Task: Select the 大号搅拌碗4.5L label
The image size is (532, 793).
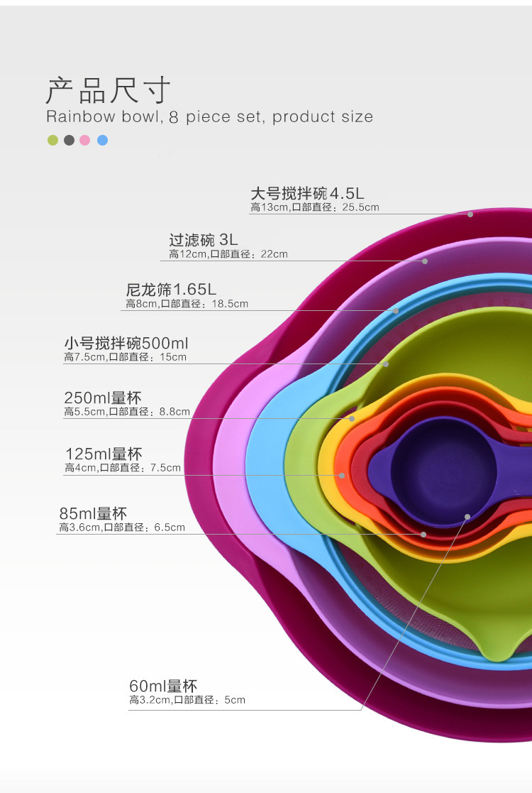Action: point(307,193)
